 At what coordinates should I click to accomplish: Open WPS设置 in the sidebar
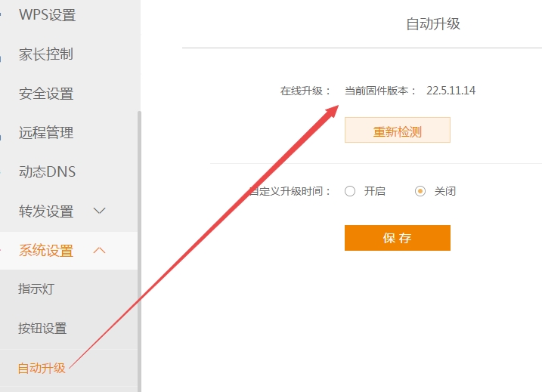[47, 15]
